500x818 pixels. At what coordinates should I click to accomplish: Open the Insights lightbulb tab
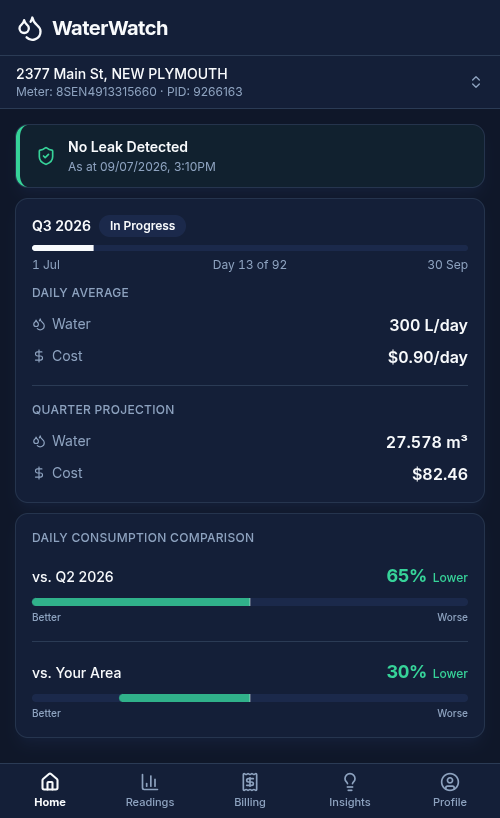point(350,790)
